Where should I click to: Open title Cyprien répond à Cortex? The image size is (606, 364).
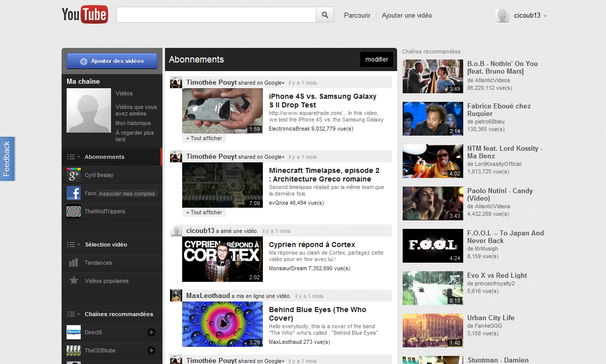[312, 245]
